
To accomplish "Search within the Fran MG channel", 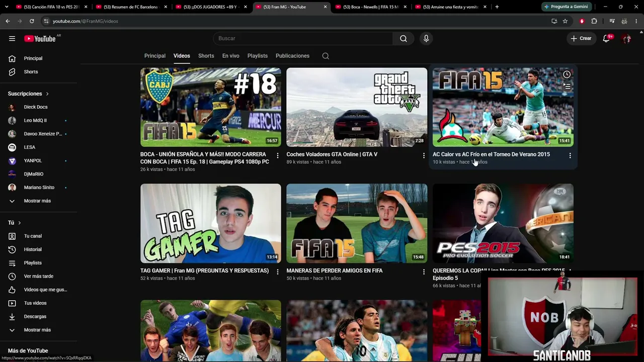I will click(x=326, y=56).
